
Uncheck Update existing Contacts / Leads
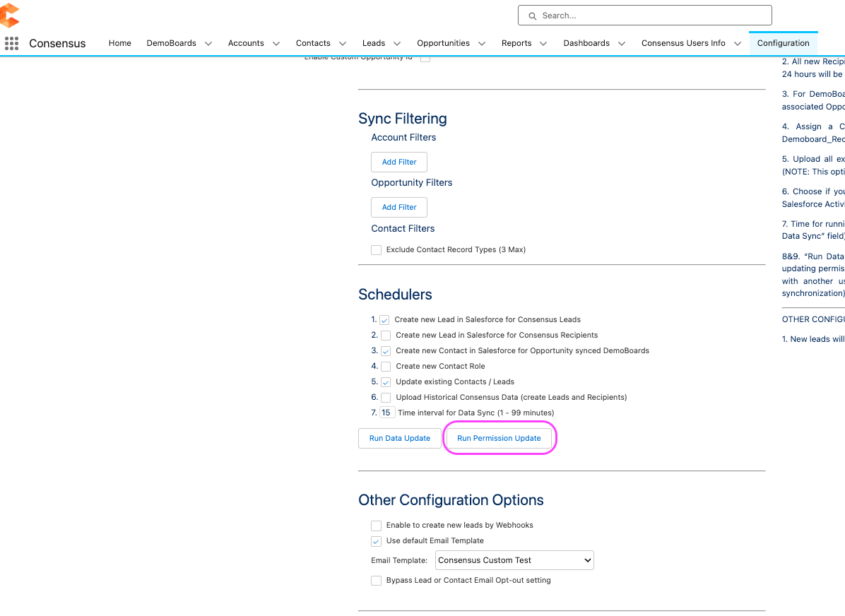386,383
